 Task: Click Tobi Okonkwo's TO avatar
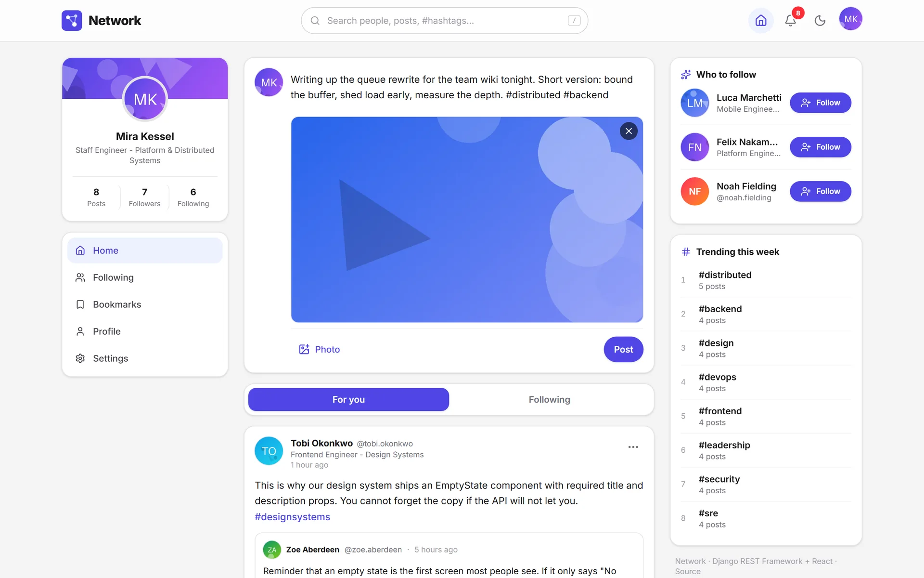tap(269, 451)
